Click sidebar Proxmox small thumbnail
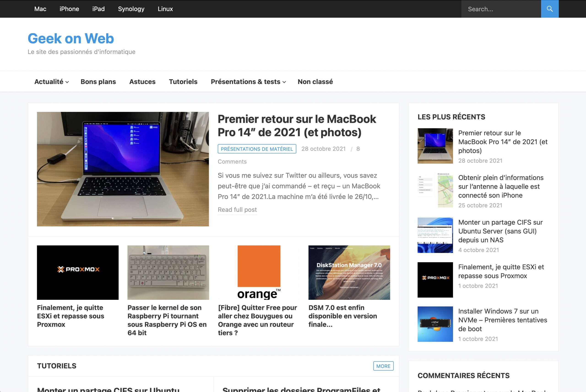This screenshot has width=586, height=392. [435, 280]
